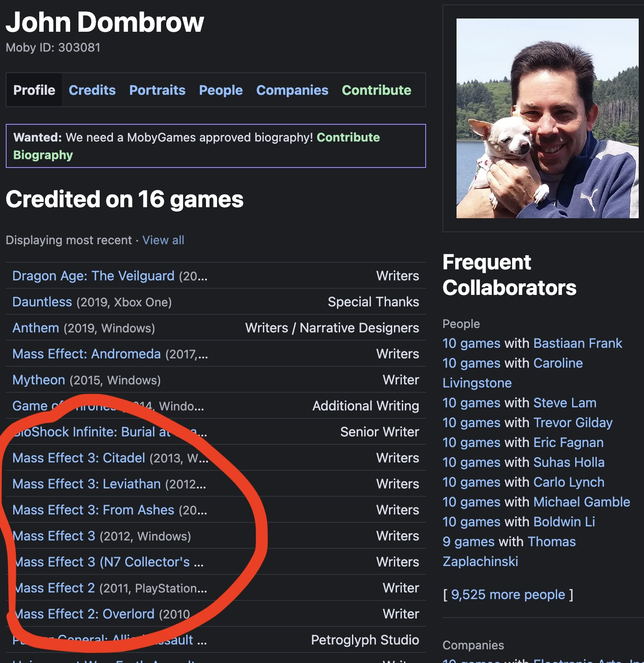
Task: View 9 games shared with Thomas Zaplachinski
Action: (469, 542)
